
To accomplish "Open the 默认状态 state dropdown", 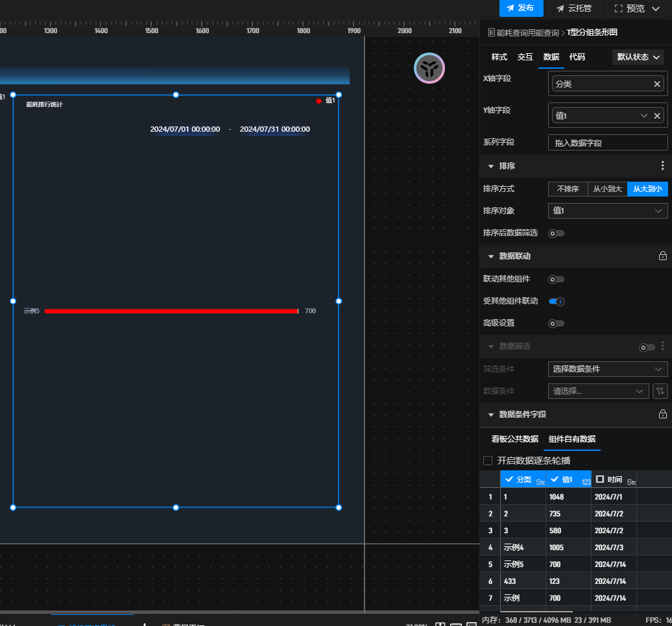I will [x=638, y=57].
